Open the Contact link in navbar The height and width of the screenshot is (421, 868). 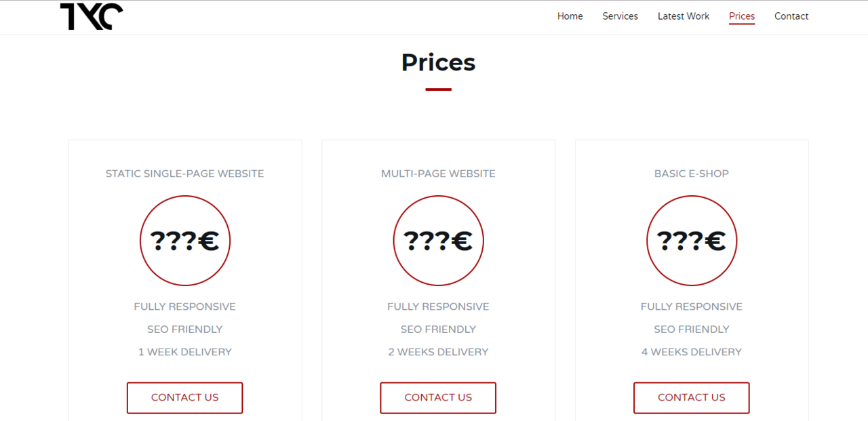coord(791,16)
